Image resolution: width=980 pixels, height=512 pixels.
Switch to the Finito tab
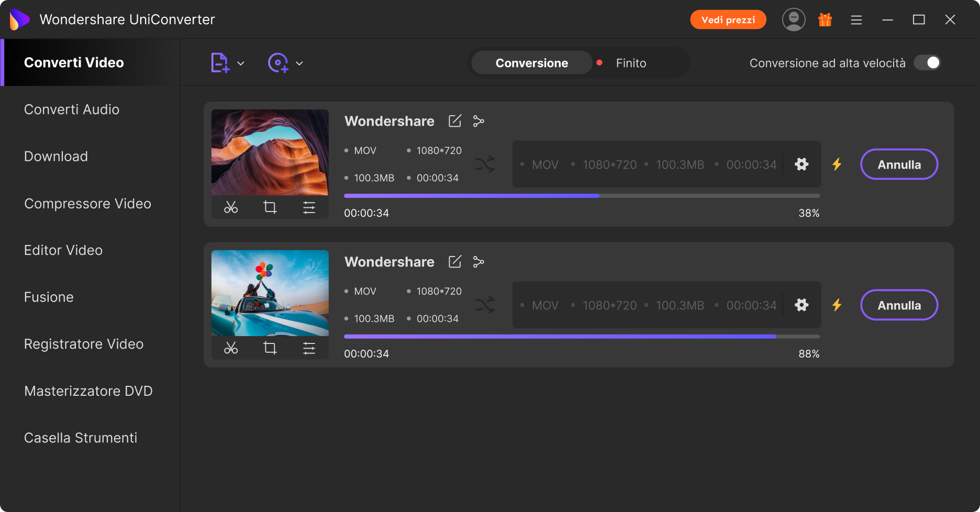pos(631,63)
